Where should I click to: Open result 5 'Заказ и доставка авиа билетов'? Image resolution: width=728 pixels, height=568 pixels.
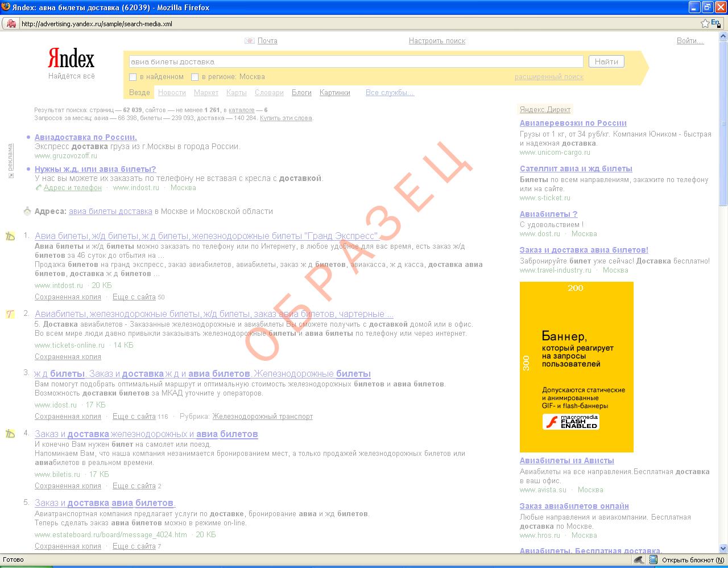(105, 503)
